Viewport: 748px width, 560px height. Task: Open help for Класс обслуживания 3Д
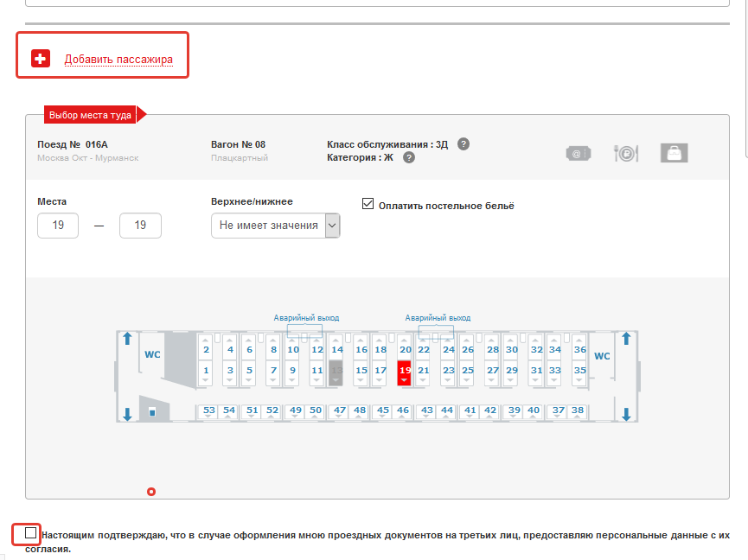click(x=464, y=144)
